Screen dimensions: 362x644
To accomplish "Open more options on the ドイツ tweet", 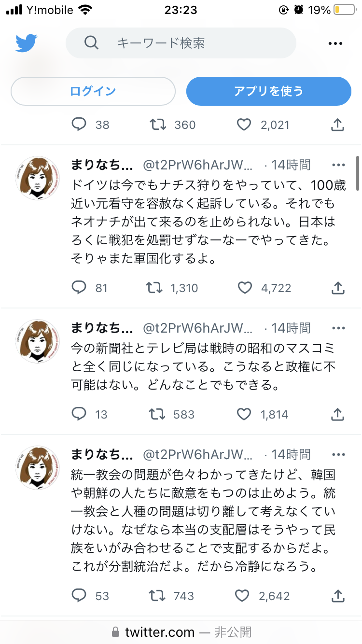I will pos(339,165).
